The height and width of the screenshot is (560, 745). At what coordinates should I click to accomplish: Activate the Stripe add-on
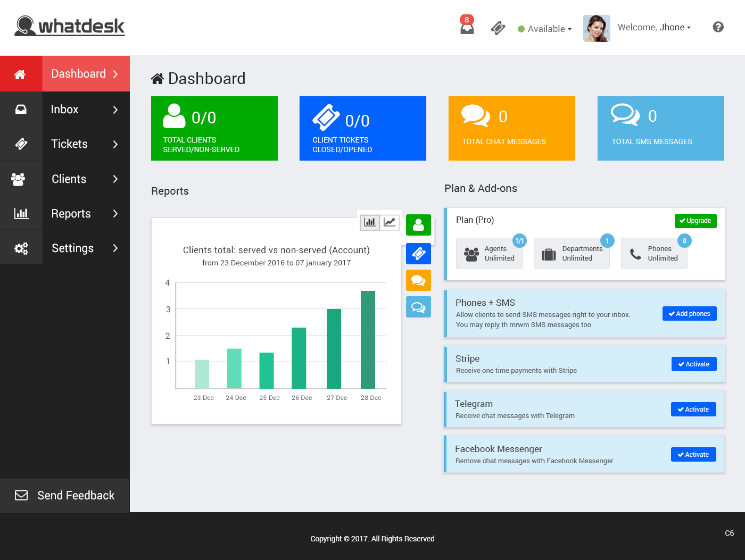pos(694,364)
